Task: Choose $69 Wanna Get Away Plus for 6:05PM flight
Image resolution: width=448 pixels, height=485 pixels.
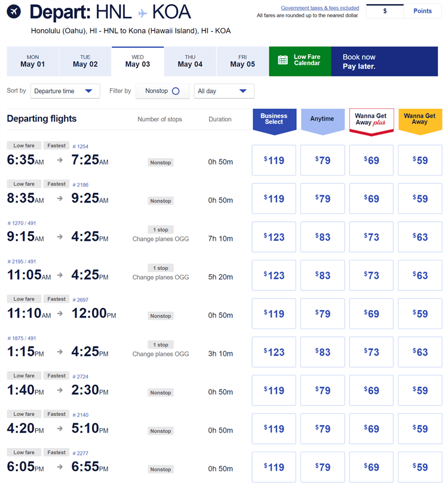Action: (x=371, y=466)
